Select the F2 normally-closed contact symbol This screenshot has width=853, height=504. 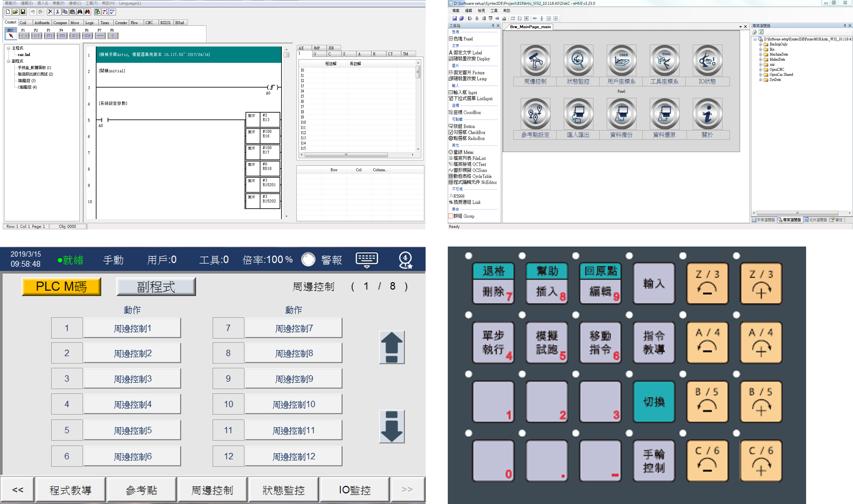coord(36,36)
